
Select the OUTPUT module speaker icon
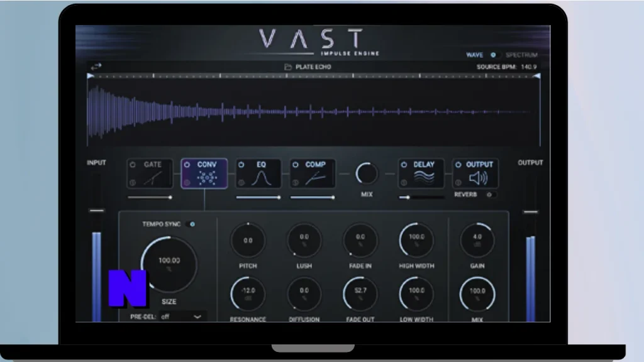point(478,178)
